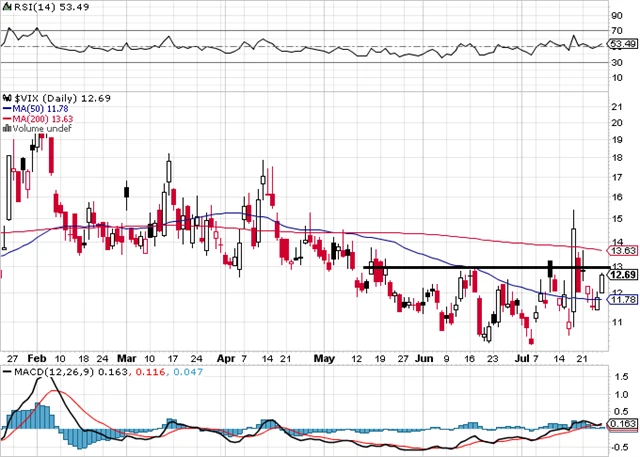Click the Volume undef legend text
This screenshot has height=457, width=640.
click(39, 129)
